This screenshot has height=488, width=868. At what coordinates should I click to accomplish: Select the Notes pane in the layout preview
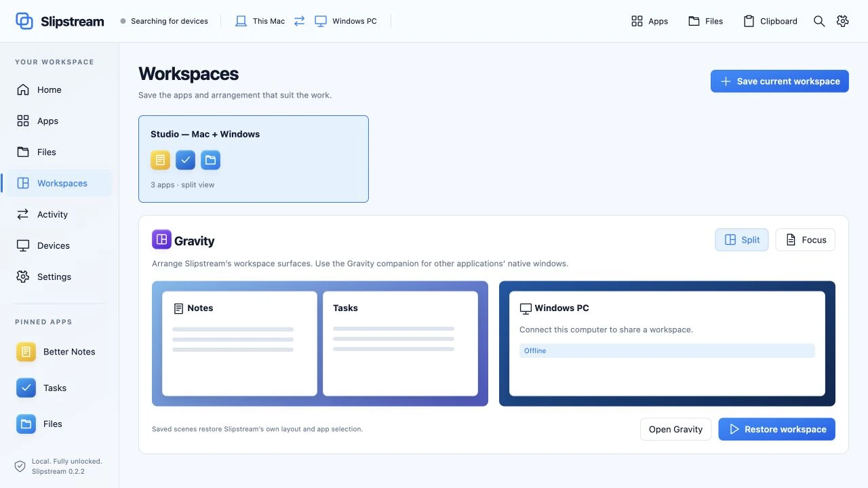point(239,344)
